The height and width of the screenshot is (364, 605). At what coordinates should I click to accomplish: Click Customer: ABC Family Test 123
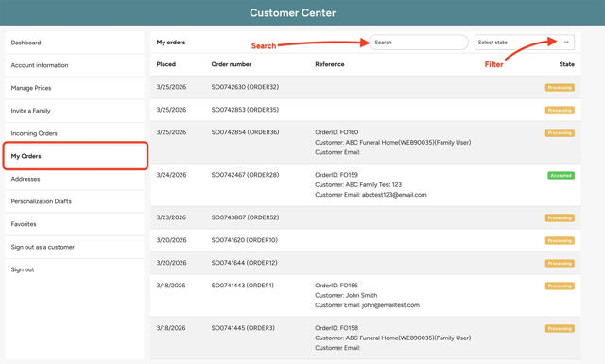(x=358, y=185)
